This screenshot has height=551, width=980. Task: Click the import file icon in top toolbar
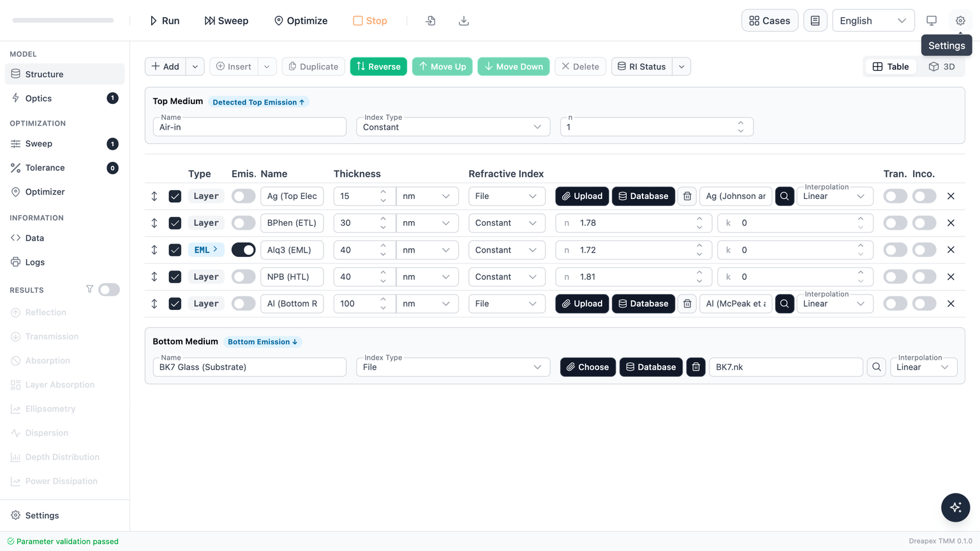click(x=431, y=20)
